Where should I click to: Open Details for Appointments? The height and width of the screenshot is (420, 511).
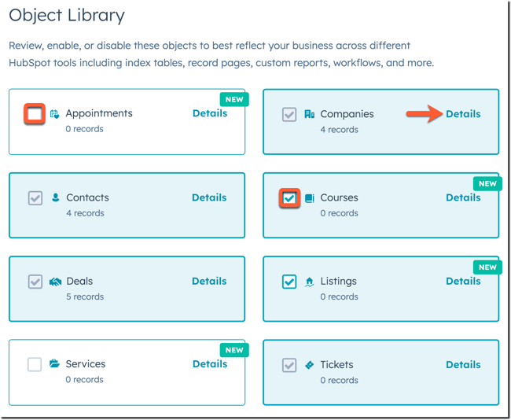[210, 113]
